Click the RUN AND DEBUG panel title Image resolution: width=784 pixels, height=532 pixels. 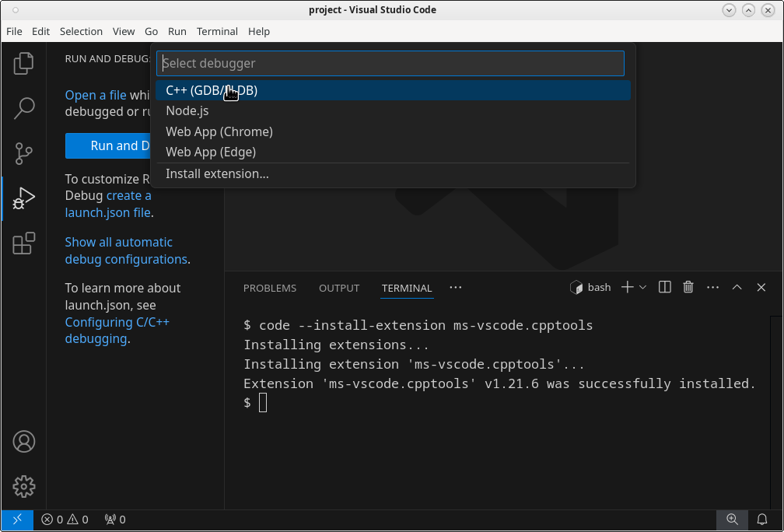(107, 58)
